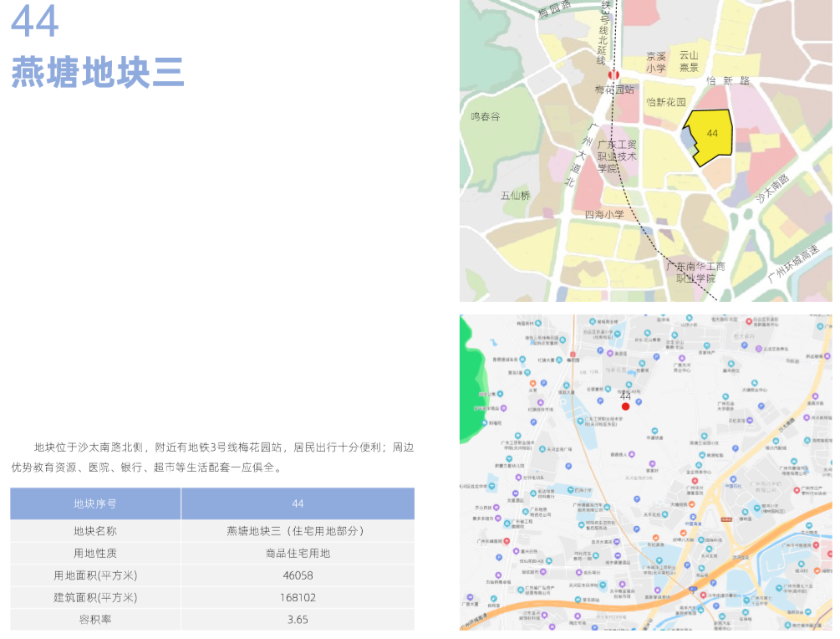
Task: Click the large heading number 44
Action: pos(35,22)
